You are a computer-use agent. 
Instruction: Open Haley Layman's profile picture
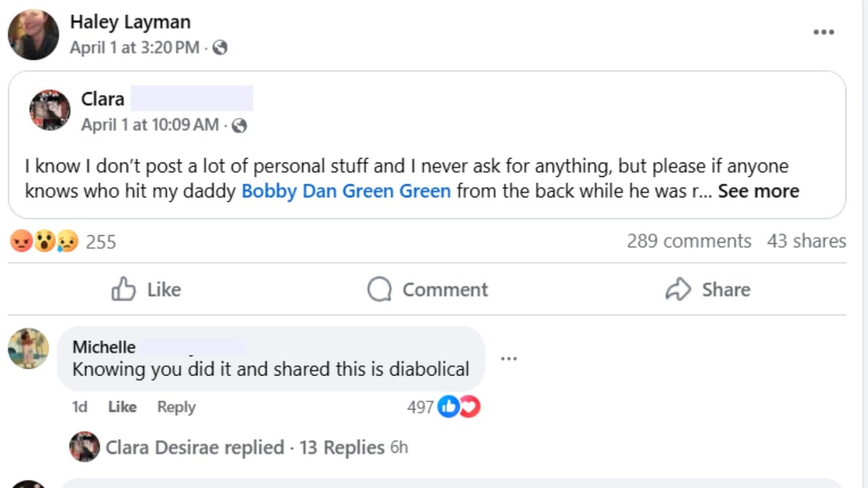[x=33, y=35]
